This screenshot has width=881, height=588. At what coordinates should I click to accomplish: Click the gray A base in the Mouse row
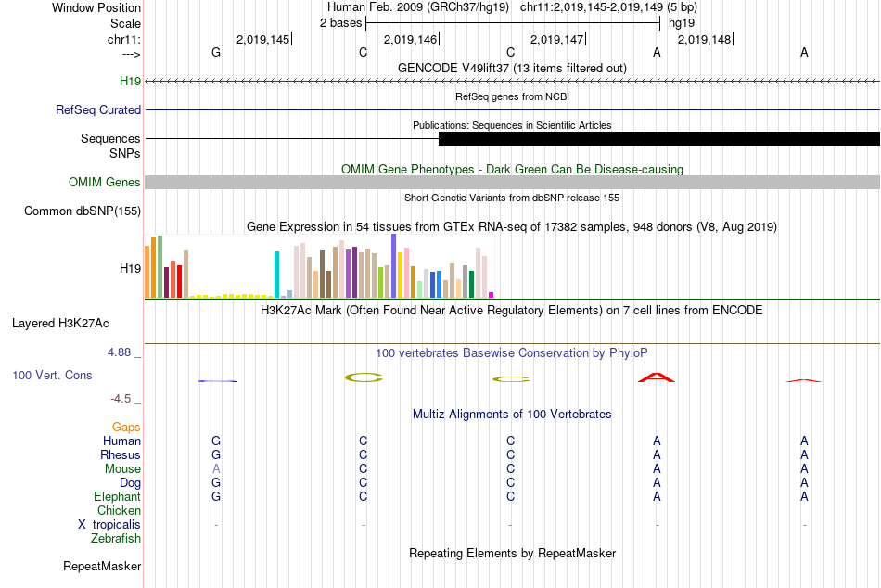tap(216, 469)
